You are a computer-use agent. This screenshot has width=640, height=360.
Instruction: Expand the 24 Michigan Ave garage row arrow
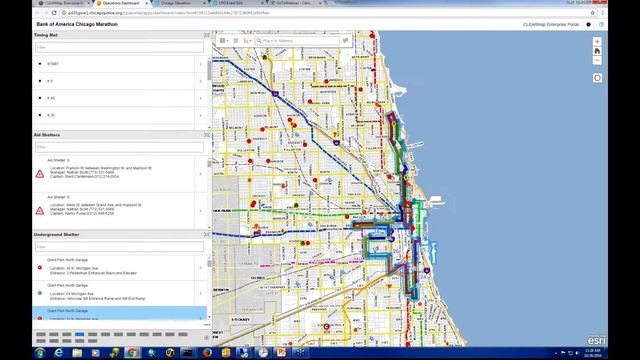click(200, 293)
